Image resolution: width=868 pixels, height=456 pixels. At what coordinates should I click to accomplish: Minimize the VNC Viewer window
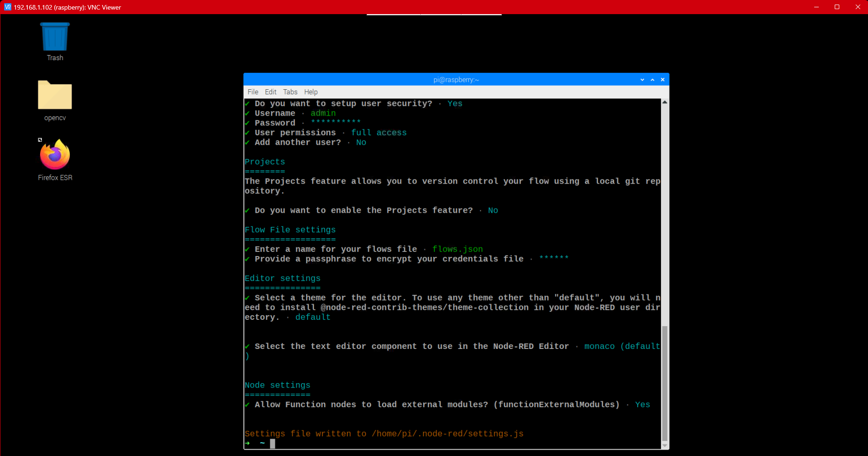pos(816,7)
